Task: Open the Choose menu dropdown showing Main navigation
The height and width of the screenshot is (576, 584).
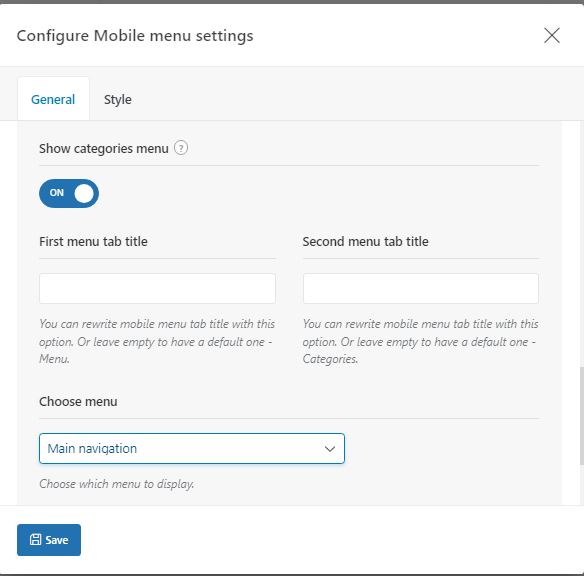Action: pos(192,448)
